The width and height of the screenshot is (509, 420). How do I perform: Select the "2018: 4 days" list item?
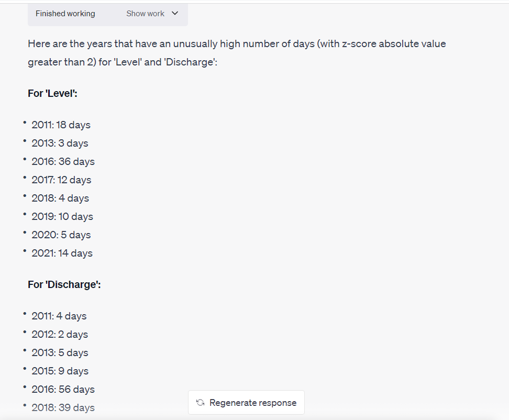[60, 198]
